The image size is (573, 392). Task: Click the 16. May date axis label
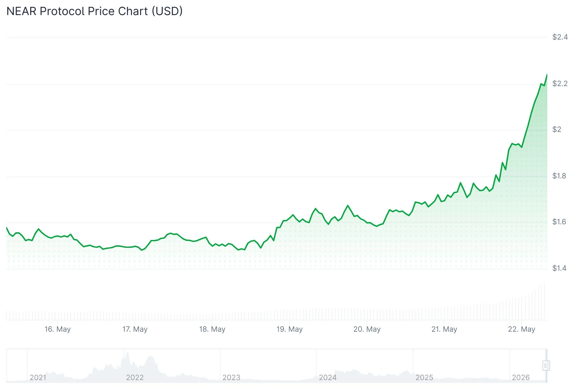pyautogui.click(x=57, y=329)
